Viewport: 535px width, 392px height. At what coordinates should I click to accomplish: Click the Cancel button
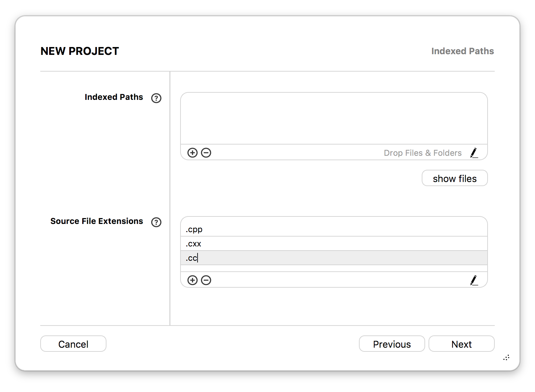[73, 344]
